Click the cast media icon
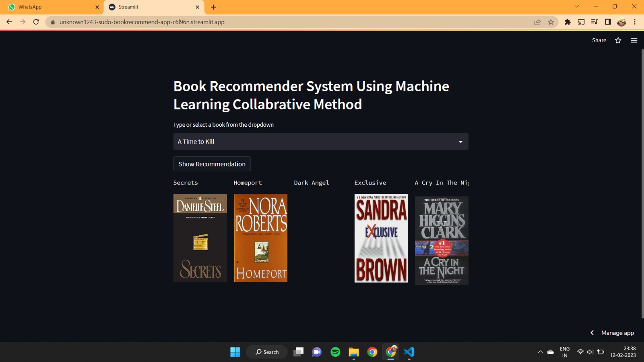Viewport: 644px width, 362px height. [x=581, y=22]
